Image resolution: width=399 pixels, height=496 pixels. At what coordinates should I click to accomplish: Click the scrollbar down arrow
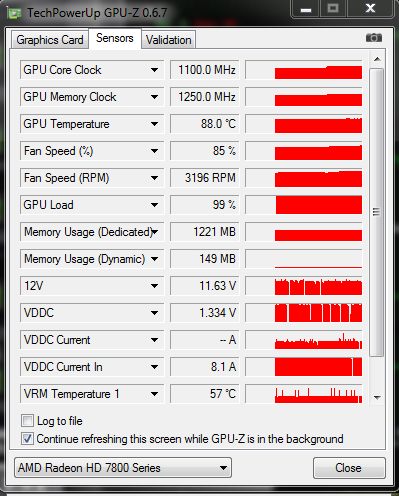click(377, 397)
